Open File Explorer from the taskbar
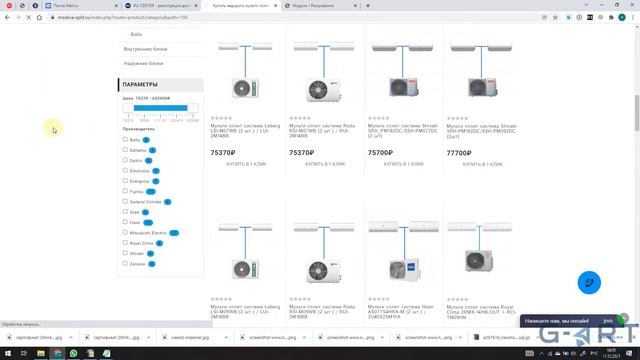The height and width of the screenshot is (360, 640). click(41, 353)
